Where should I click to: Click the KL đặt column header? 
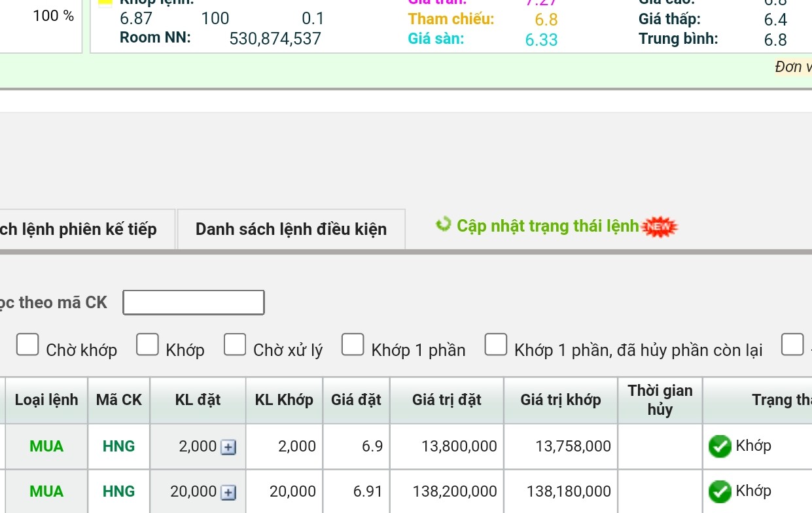point(198,400)
